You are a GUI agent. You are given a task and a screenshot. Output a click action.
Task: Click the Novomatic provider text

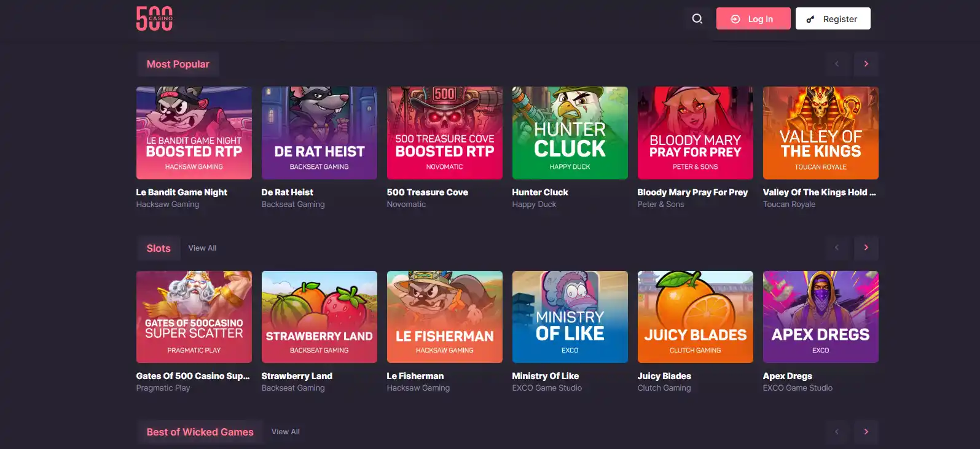pos(406,205)
